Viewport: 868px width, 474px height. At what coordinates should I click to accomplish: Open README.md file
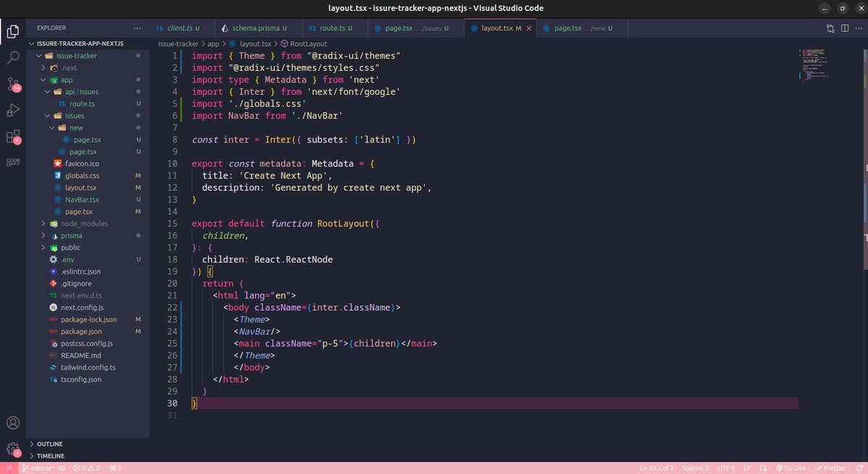point(87,355)
